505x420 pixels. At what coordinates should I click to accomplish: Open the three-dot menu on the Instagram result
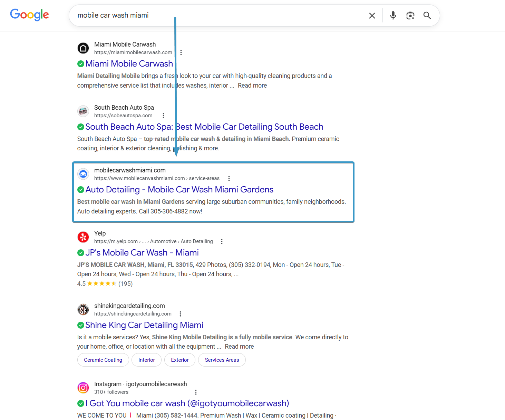(196, 392)
